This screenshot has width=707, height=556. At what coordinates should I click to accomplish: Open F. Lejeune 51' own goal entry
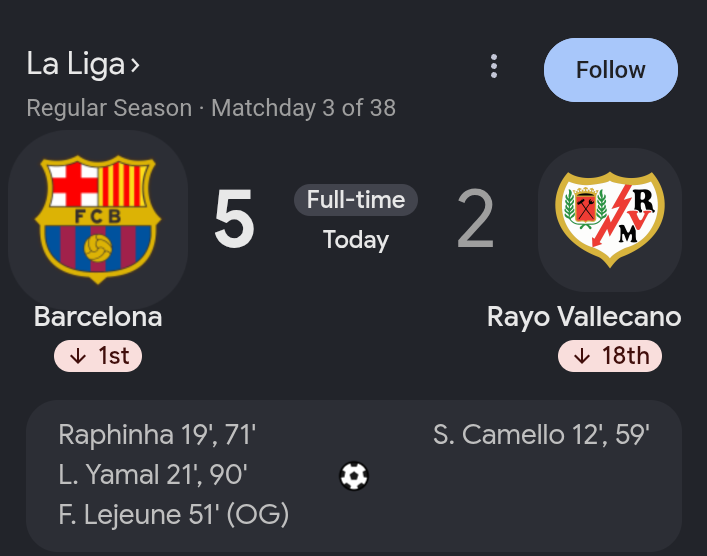pos(174,515)
